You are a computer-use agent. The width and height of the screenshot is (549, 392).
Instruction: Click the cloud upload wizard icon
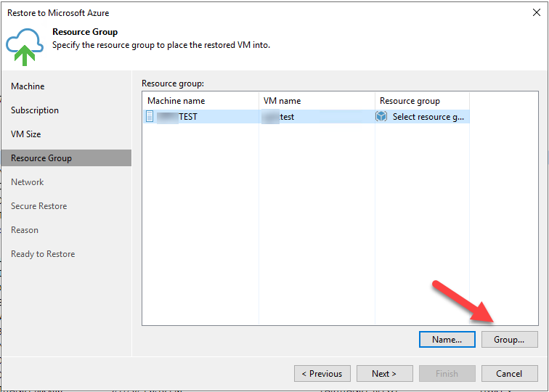click(x=25, y=47)
